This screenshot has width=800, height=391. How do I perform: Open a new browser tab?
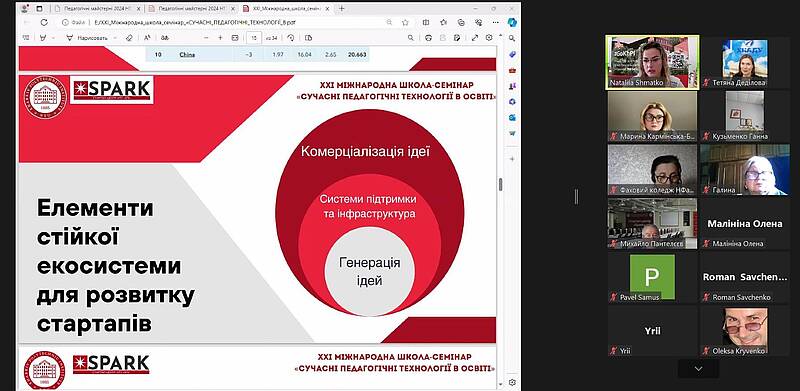click(x=342, y=9)
